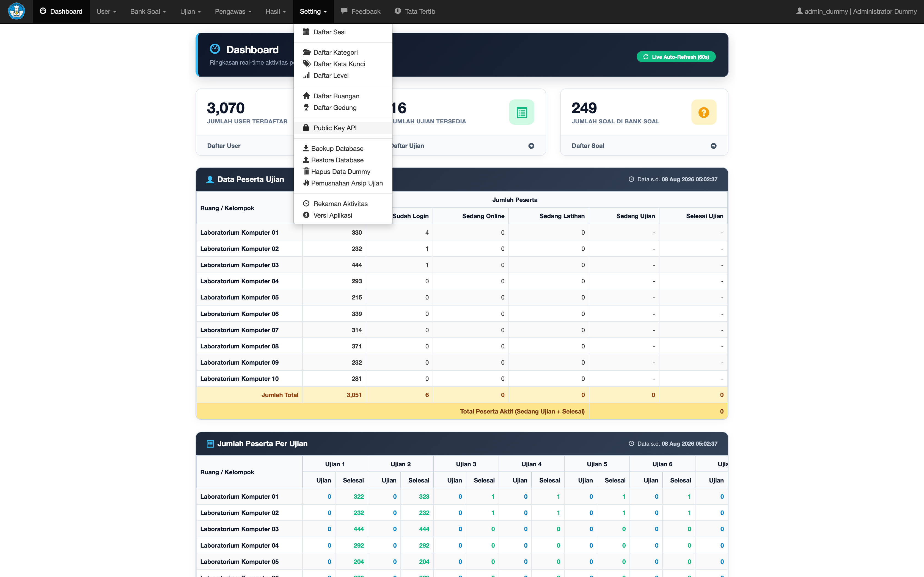Click the Tata Tertib info icon

pyautogui.click(x=398, y=11)
